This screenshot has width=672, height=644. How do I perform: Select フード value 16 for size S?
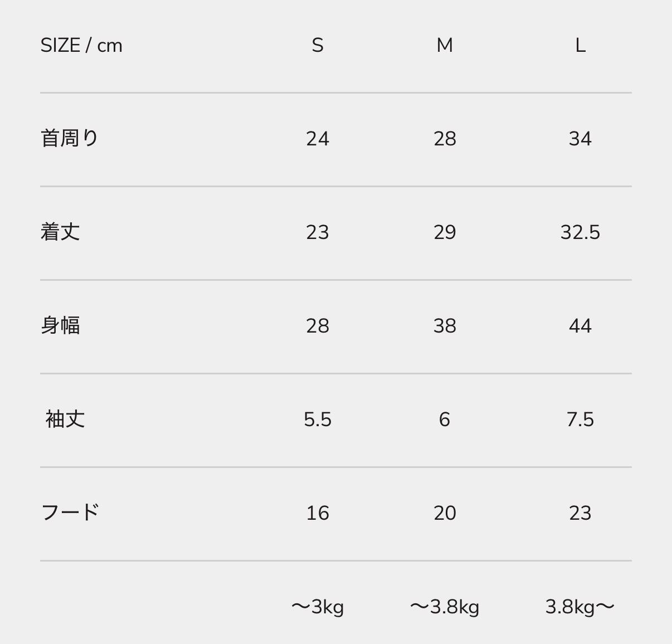point(318,513)
